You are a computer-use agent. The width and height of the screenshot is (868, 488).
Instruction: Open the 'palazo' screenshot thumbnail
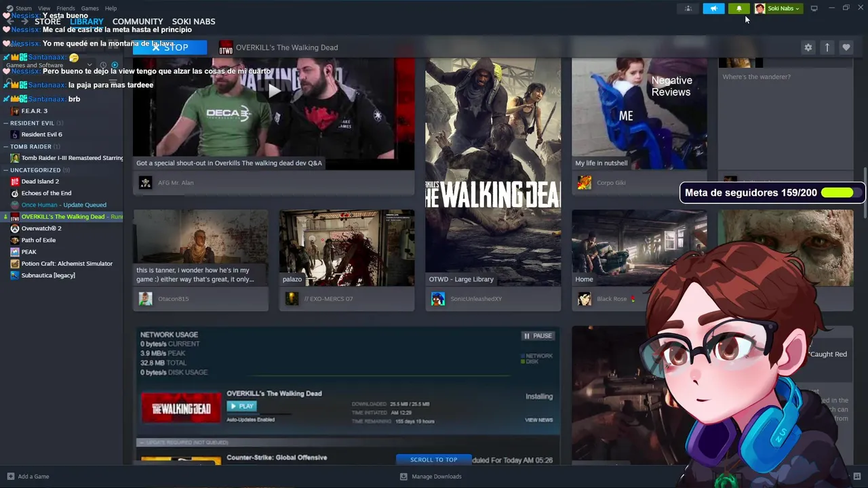[x=347, y=248]
